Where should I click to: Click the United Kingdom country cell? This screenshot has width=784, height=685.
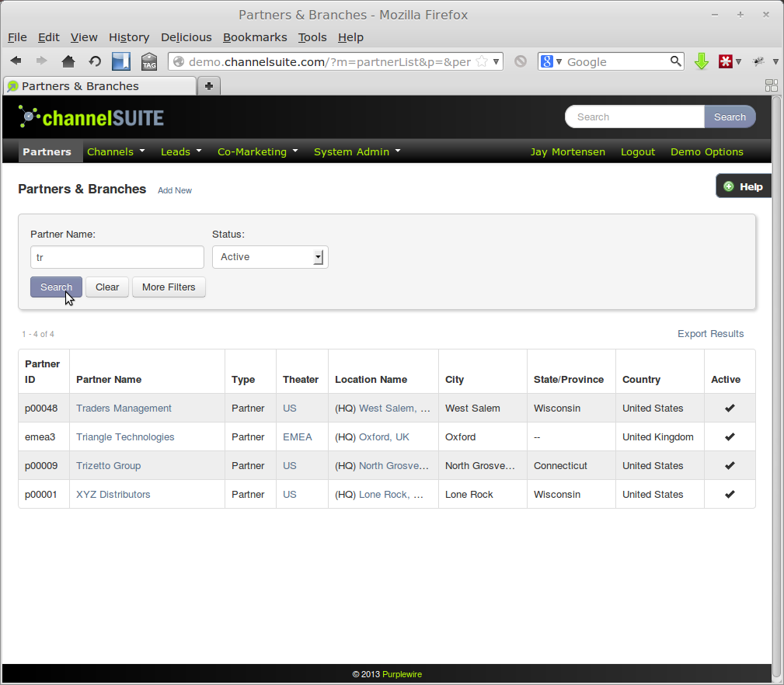click(x=658, y=436)
